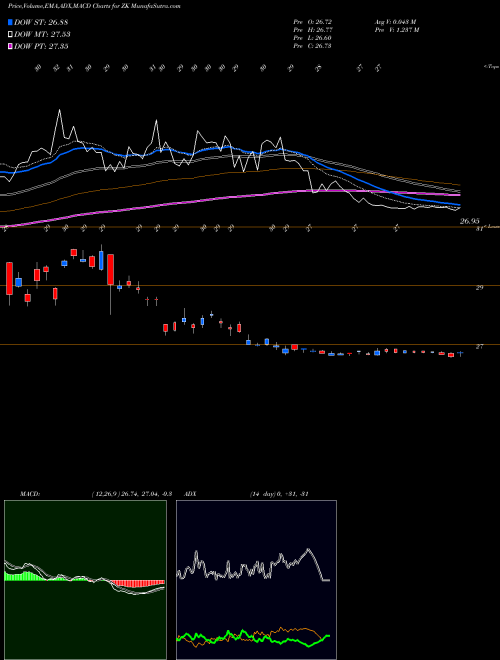Click the '<Tops' label at right edge
This screenshot has height=660, width=500.
491,67
